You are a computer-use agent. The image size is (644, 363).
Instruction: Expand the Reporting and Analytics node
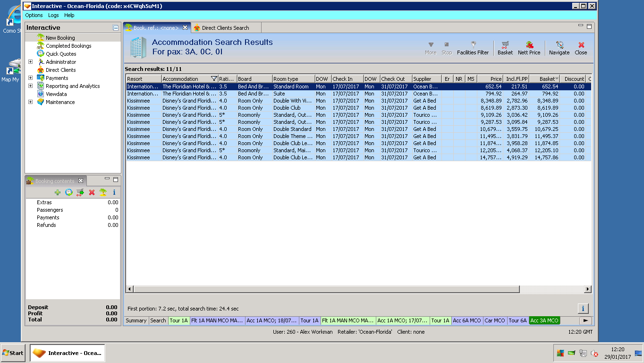click(31, 86)
